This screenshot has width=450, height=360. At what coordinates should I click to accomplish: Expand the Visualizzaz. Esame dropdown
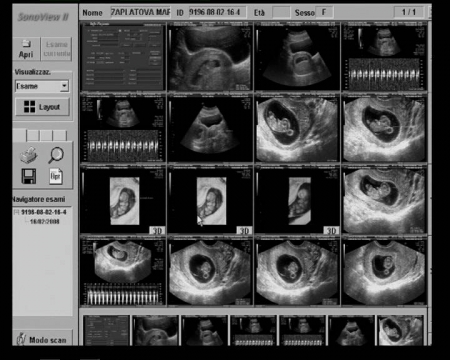tap(64, 86)
